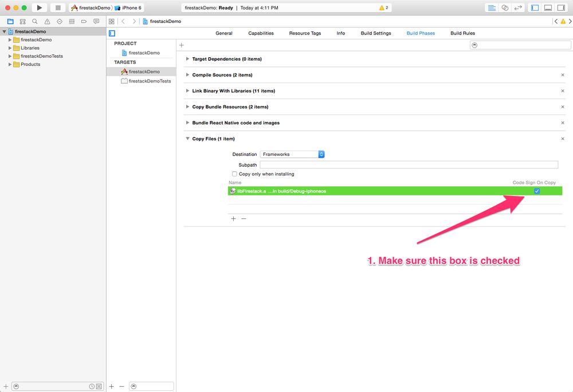
Task: Add a file via navigator plus button
Action: tap(6, 386)
